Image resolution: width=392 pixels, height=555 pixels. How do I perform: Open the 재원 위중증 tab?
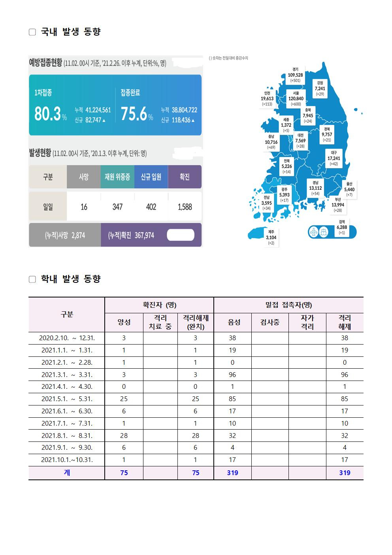pyautogui.click(x=117, y=177)
